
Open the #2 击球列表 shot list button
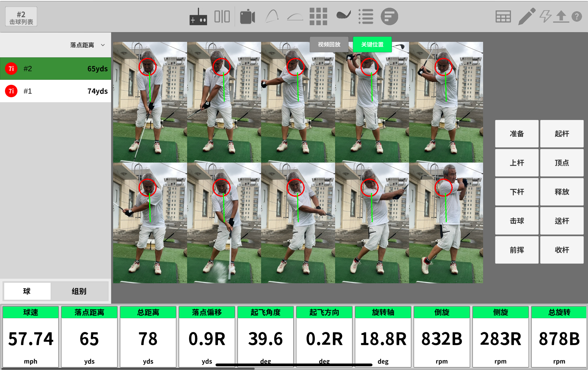(x=21, y=16)
